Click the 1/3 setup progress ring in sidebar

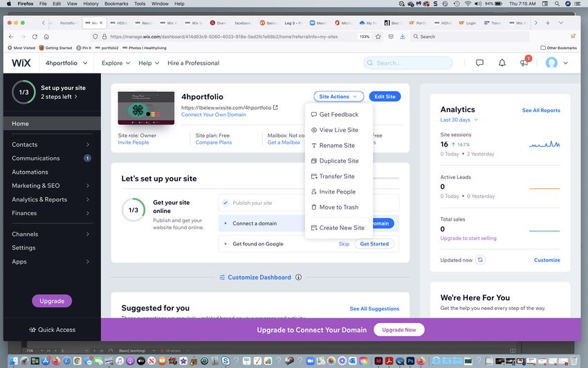24,92
